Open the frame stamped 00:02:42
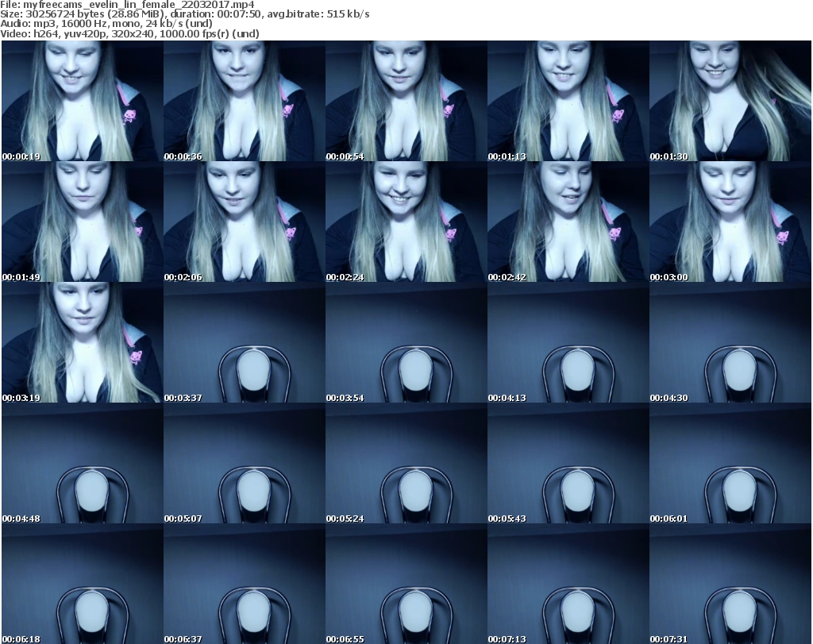 568,222
